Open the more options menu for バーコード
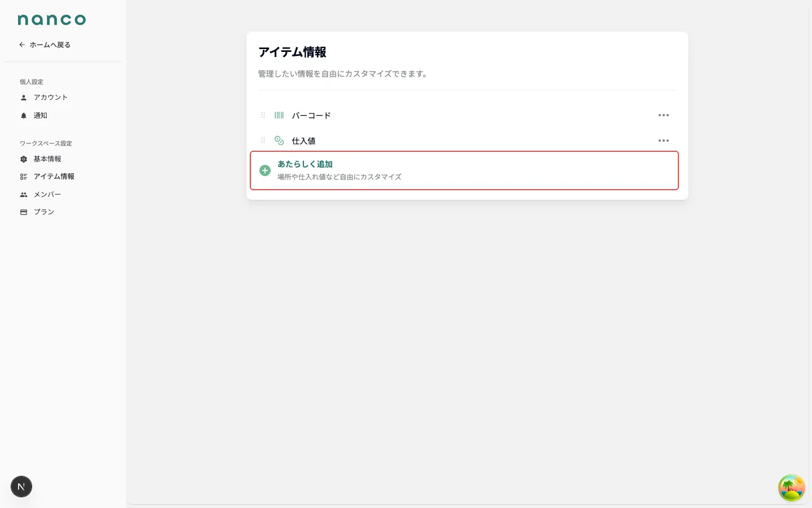 tap(664, 115)
